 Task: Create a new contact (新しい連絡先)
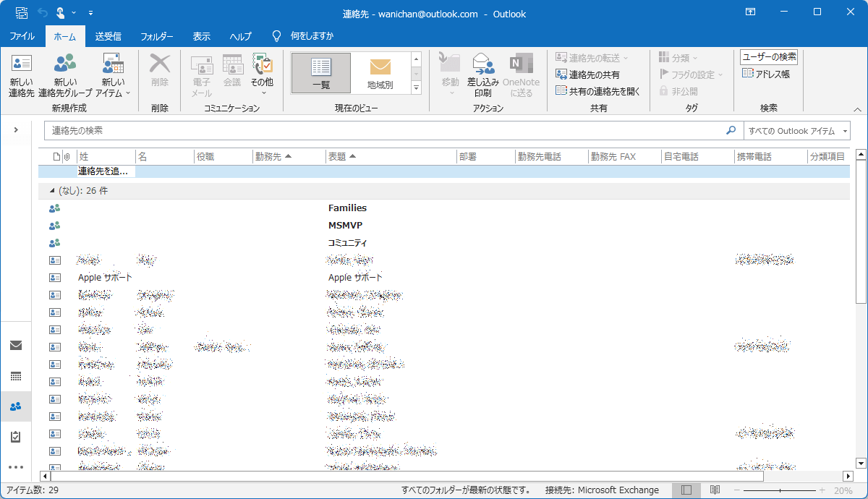22,75
